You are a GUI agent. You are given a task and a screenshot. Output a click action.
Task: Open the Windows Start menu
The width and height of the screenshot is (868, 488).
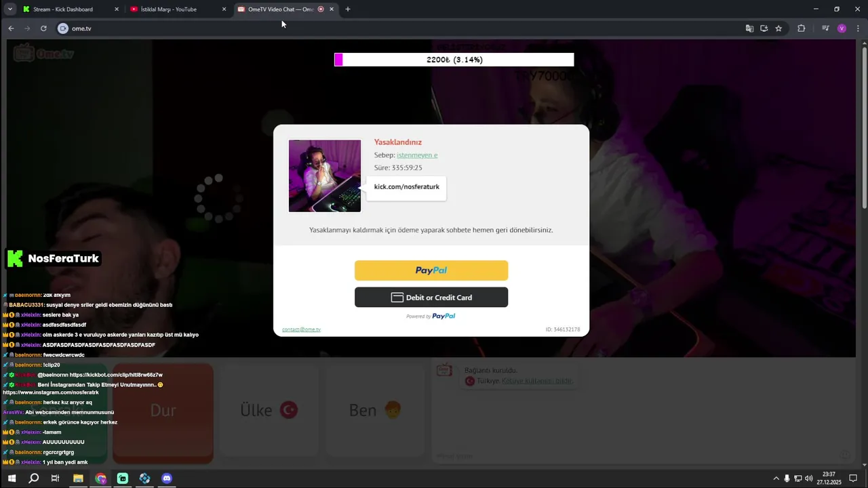pyautogui.click(x=12, y=479)
